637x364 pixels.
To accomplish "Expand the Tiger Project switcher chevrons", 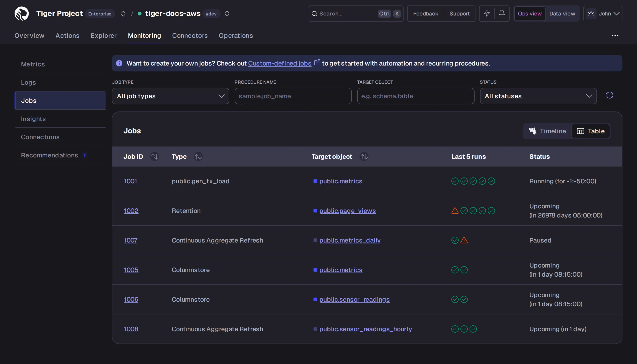I will click(123, 13).
